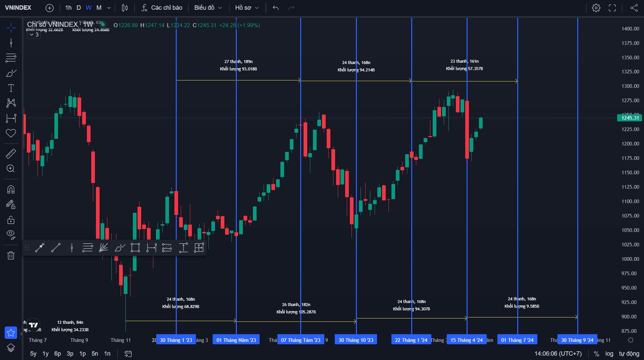The height and width of the screenshot is (360, 644).
Task: Open the object tree layers panel
Action: click(x=11, y=348)
